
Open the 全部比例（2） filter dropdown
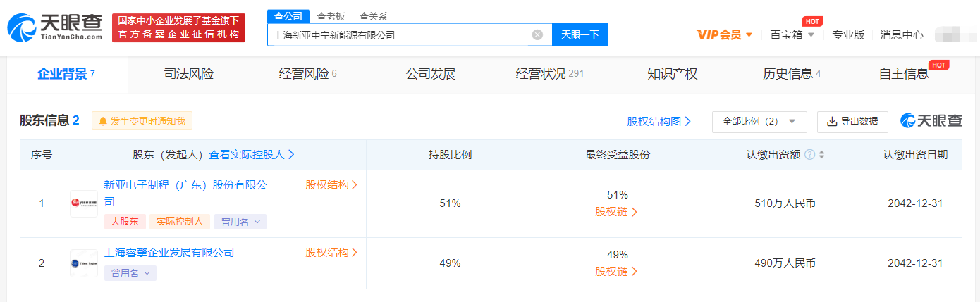pos(759,121)
